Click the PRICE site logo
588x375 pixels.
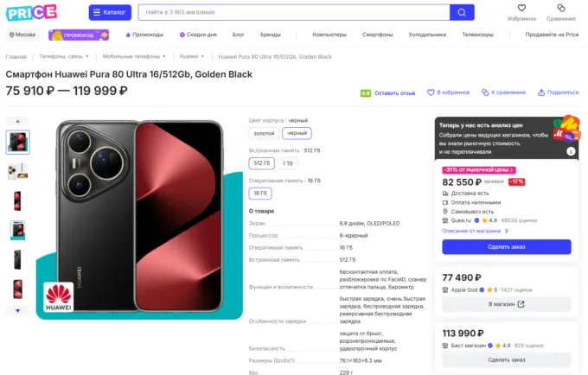(31, 12)
